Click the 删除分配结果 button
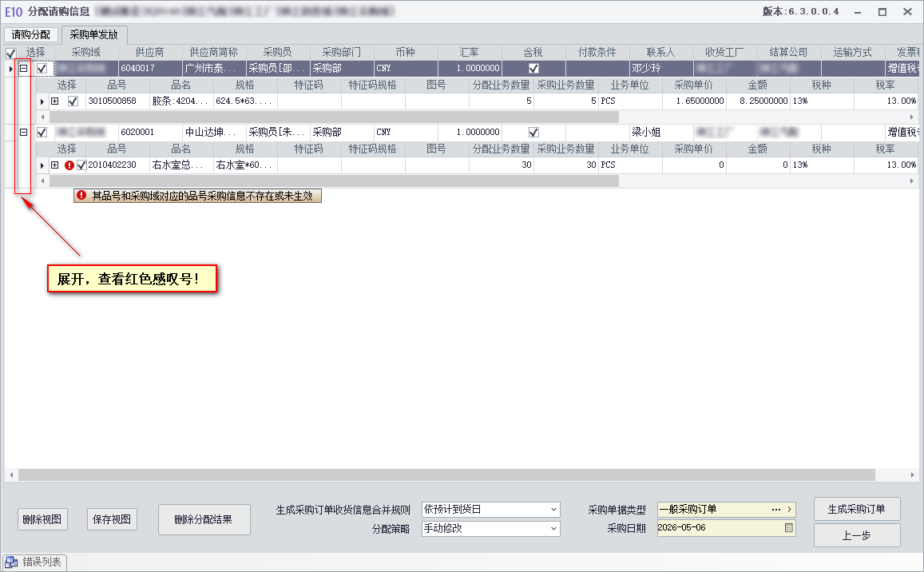The width and height of the screenshot is (924, 572). pos(204,519)
